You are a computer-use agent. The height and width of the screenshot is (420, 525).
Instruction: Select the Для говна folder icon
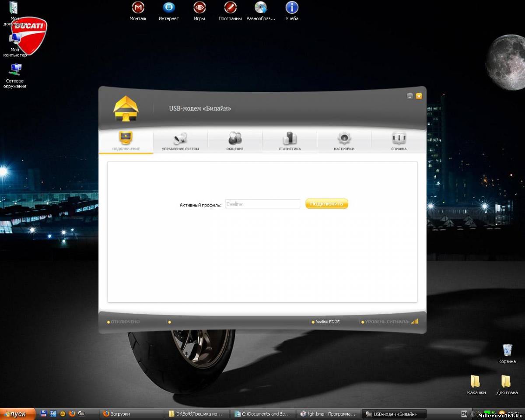pos(507,385)
